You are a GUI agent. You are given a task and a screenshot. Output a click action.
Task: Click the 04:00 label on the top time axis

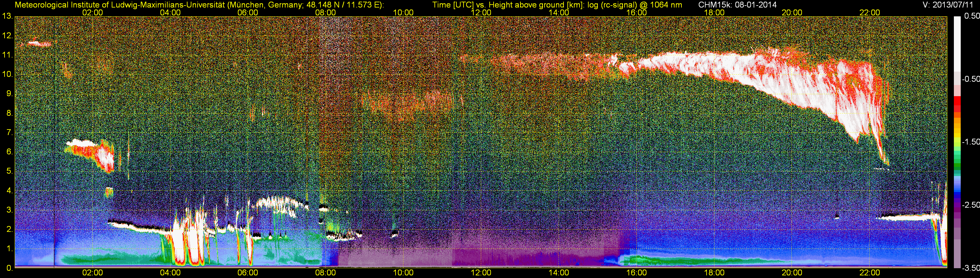coord(170,12)
